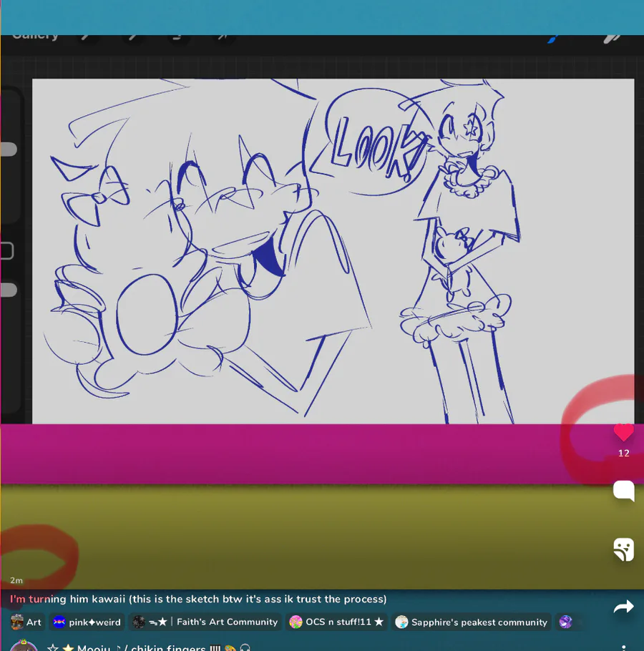Click the like count 12
The width and height of the screenshot is (644, 651).
[623, 454]
